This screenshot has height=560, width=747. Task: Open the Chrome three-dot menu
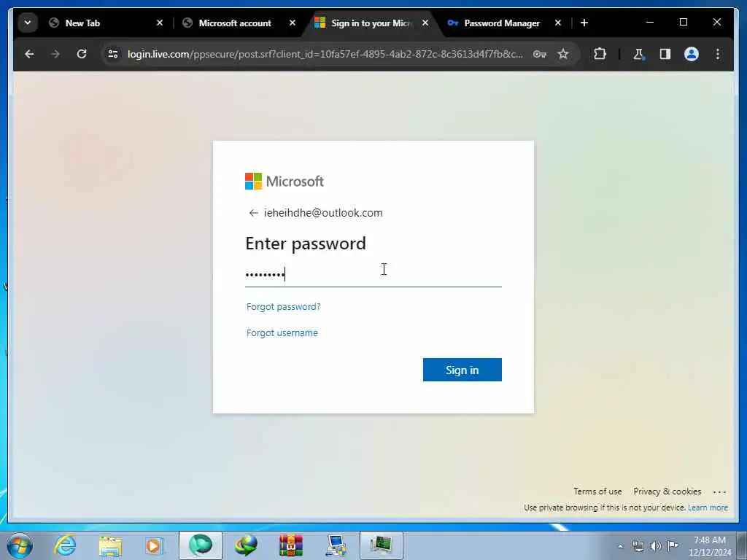coord(718,54)
